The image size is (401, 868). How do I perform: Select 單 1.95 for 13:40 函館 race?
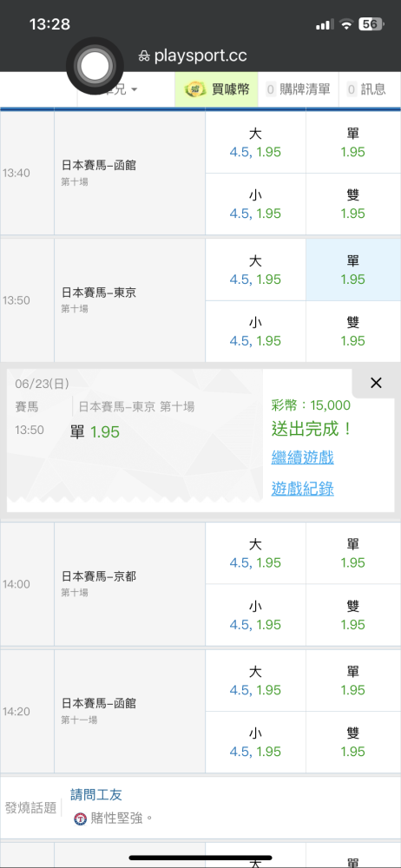tap(353, 142)
